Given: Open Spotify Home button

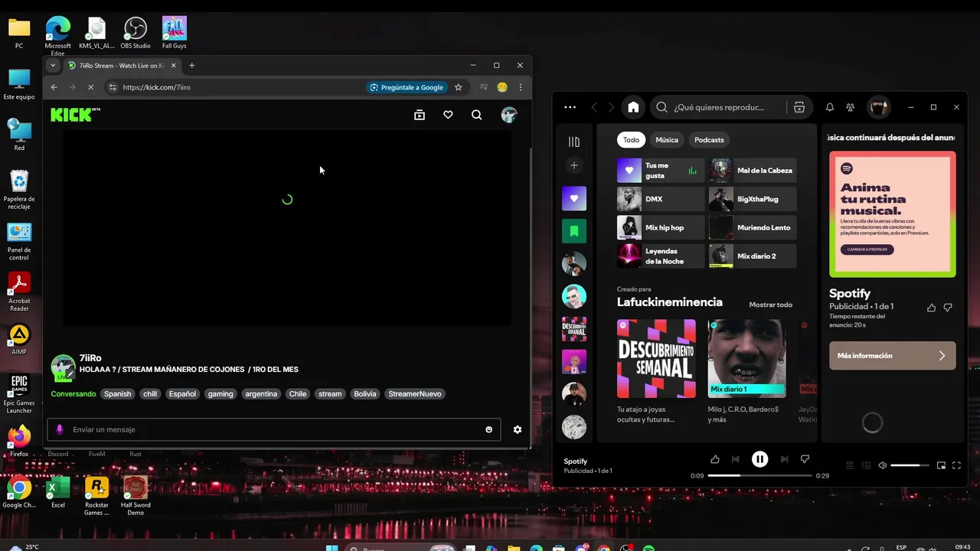Looking at the screenshot, I should point(633,107).
